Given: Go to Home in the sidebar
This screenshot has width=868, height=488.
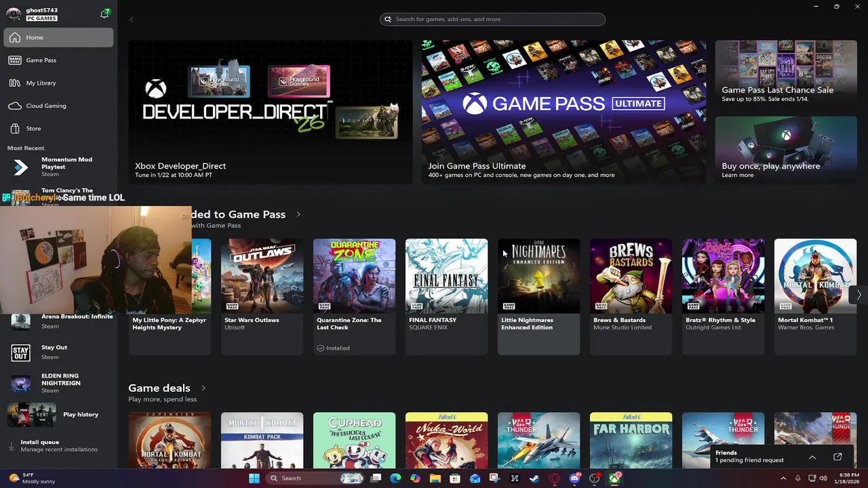Looking at the screenshot, I should [58, 37].
